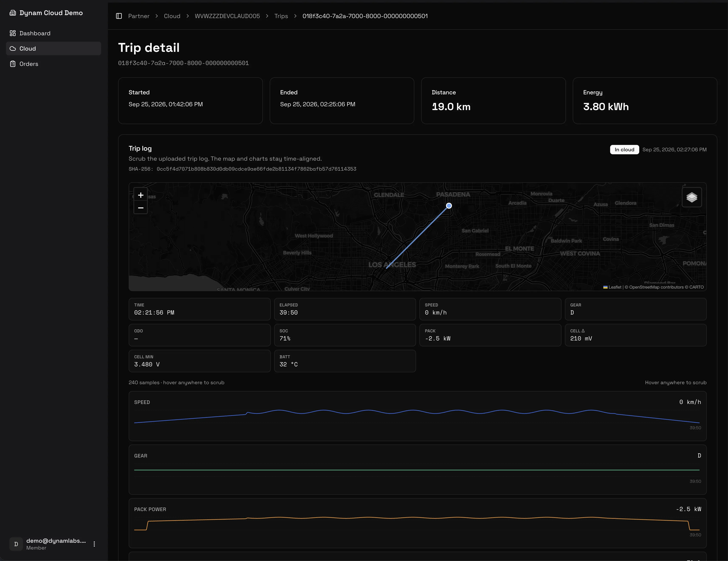Click the SHA-256 hash text

point(242,169)
